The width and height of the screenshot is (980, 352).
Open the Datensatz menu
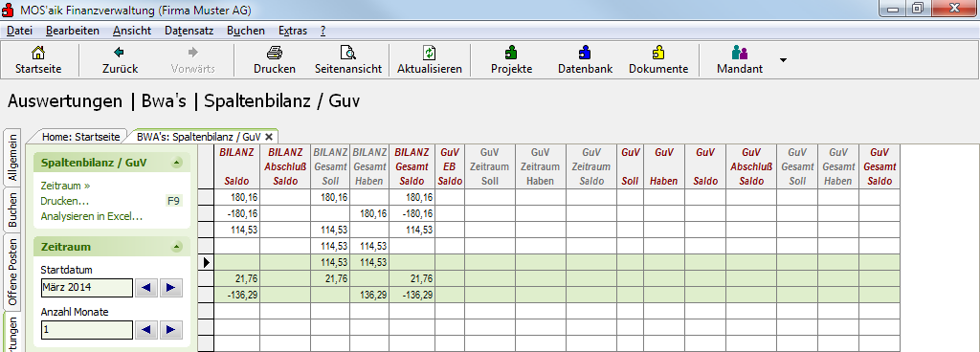tap(189, 31)
